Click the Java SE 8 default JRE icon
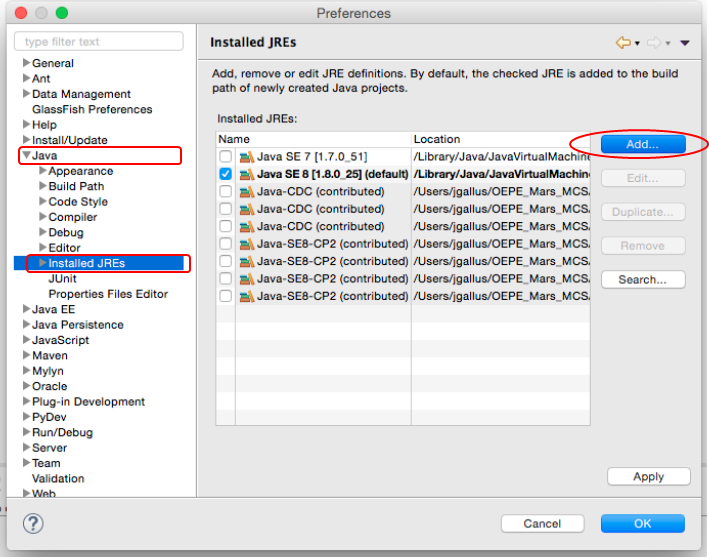Screen dimensions: 709x558 tap(246, 174)
